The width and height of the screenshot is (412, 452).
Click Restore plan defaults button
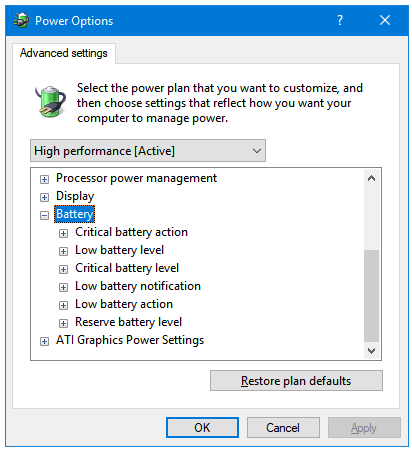click(x=296, y=380)
